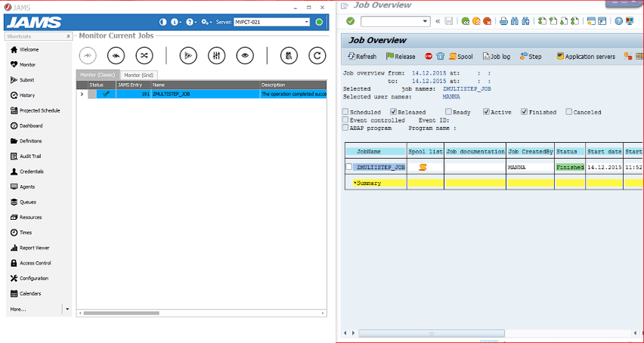Image resolution: width=644 pixels, height=343 pixels.
Task: Click the SAP Spool button
Action: [461, 56]
